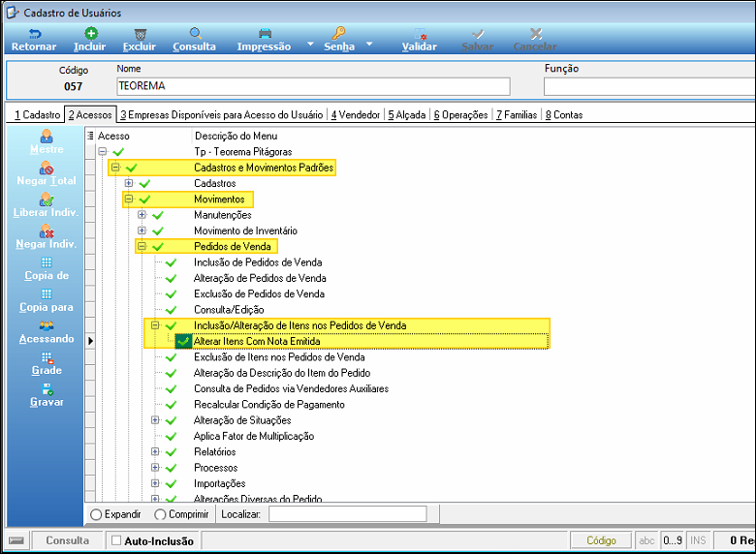Screen dimensions: 756x554
Task: Click the Liberar Indiv. sidebar icon
Action: click(47, 200)
